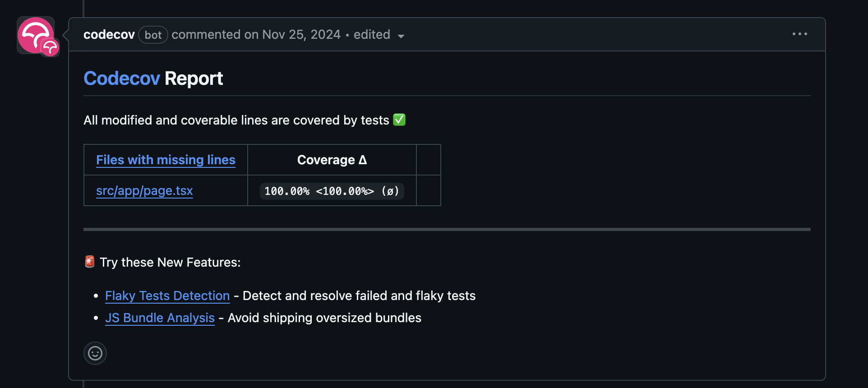
Task: Open the codecov avatar profile image
Action: (36, 35)
